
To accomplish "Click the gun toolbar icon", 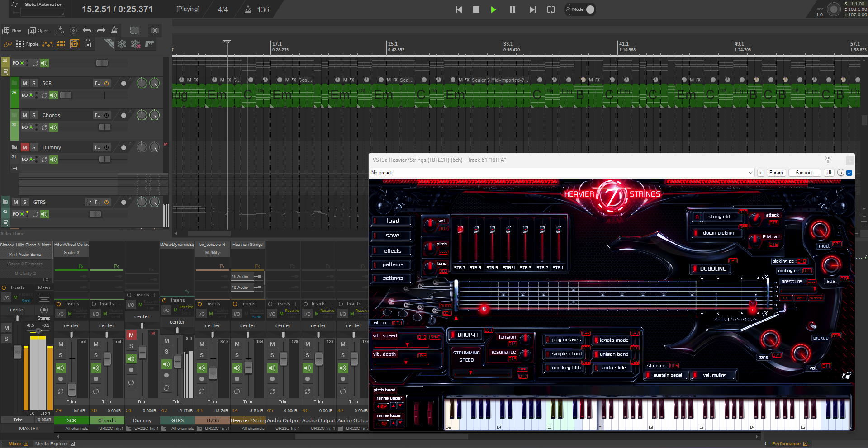I will point(150,43).
